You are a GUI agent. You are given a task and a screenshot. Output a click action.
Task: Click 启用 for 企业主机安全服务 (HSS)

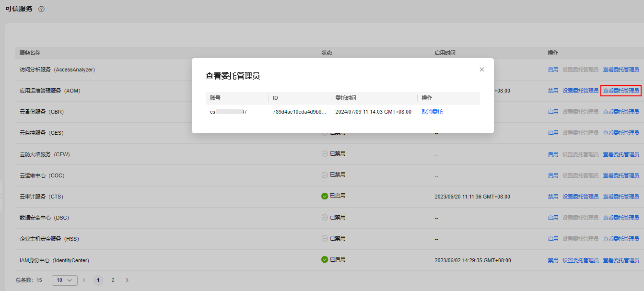click(553, 239)
